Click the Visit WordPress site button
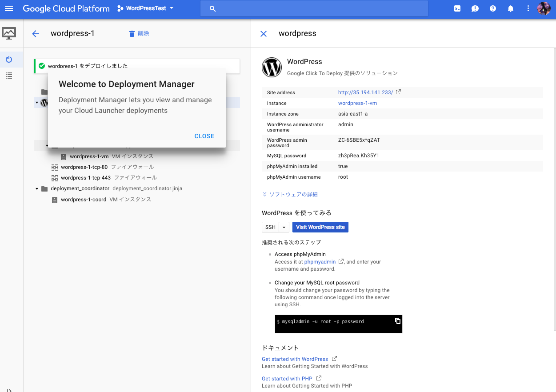This screenshot has height=392, width=556. (320, 227)
